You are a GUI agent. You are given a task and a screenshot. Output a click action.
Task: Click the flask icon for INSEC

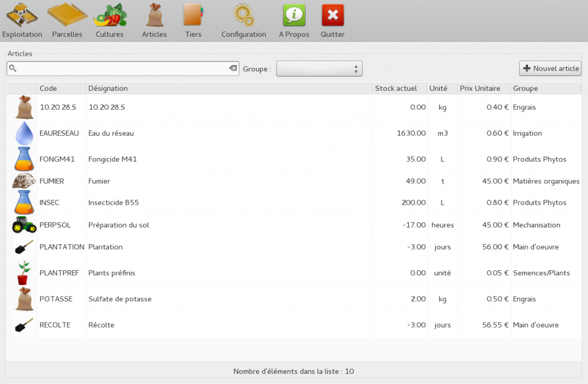24,202
